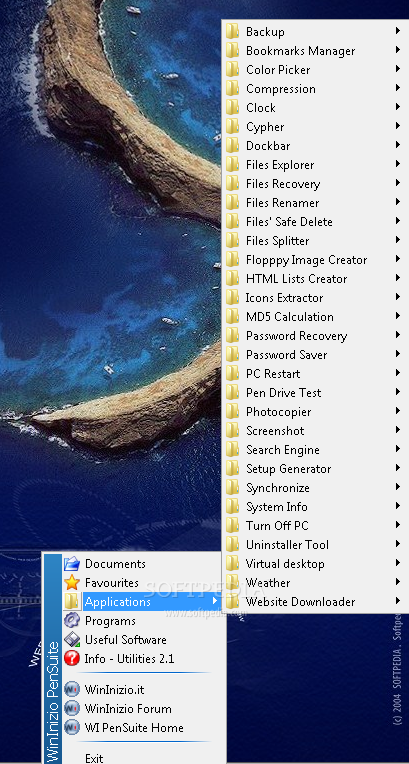409x764 pixels.
Task: Click the Website Downloader folder icon
Action: pyautogui.click(x=233, y=602)
